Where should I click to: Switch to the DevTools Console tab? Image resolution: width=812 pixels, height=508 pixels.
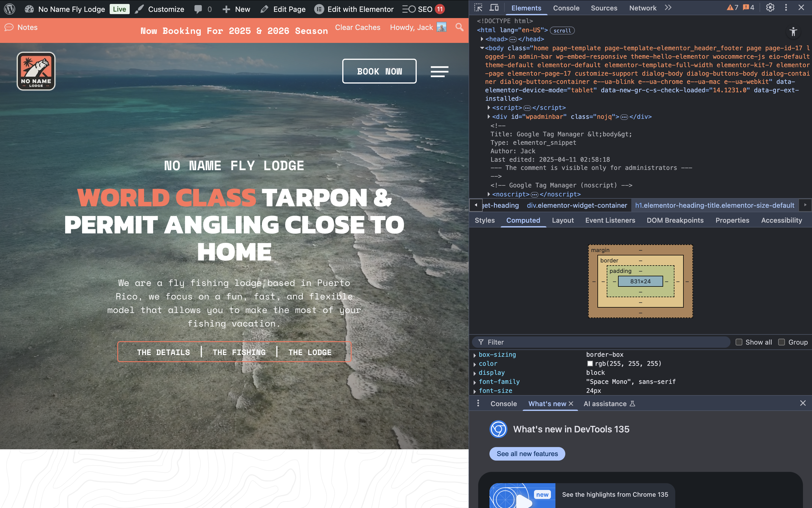[x=566, y=8]
